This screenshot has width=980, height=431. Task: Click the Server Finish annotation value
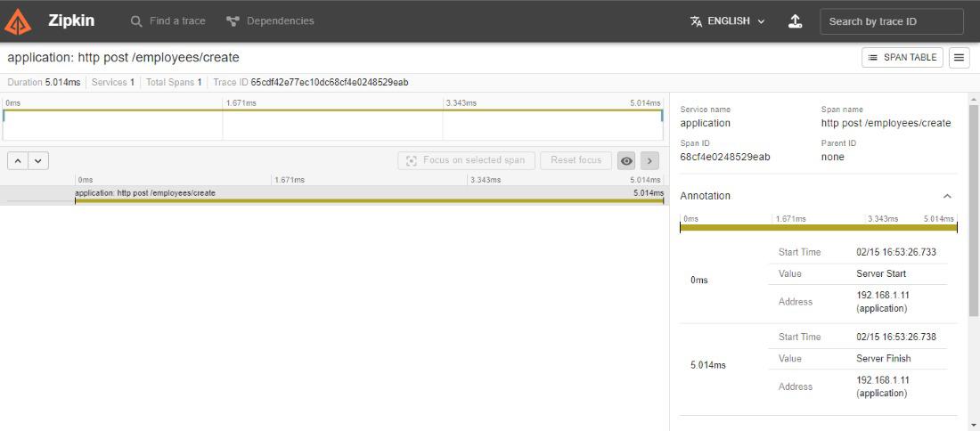pyautogui.click(x=884, y=359)
